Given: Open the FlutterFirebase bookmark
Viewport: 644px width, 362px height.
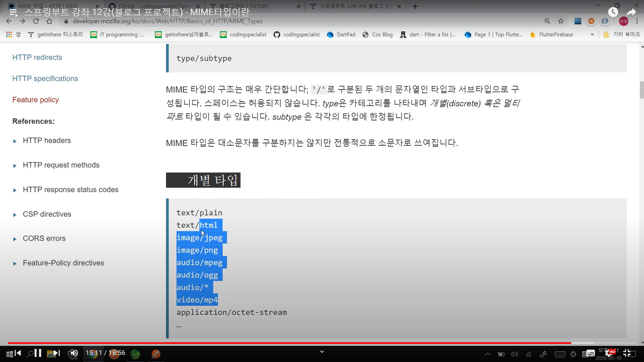Looking at the screenshot, I should click(551, 35).
